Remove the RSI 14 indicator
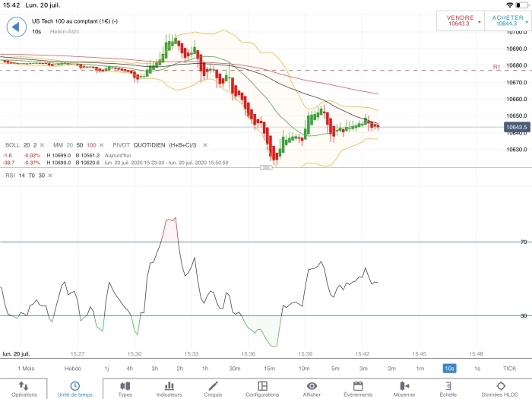Viewport: 532px width, 399px height. pos(50,176)
